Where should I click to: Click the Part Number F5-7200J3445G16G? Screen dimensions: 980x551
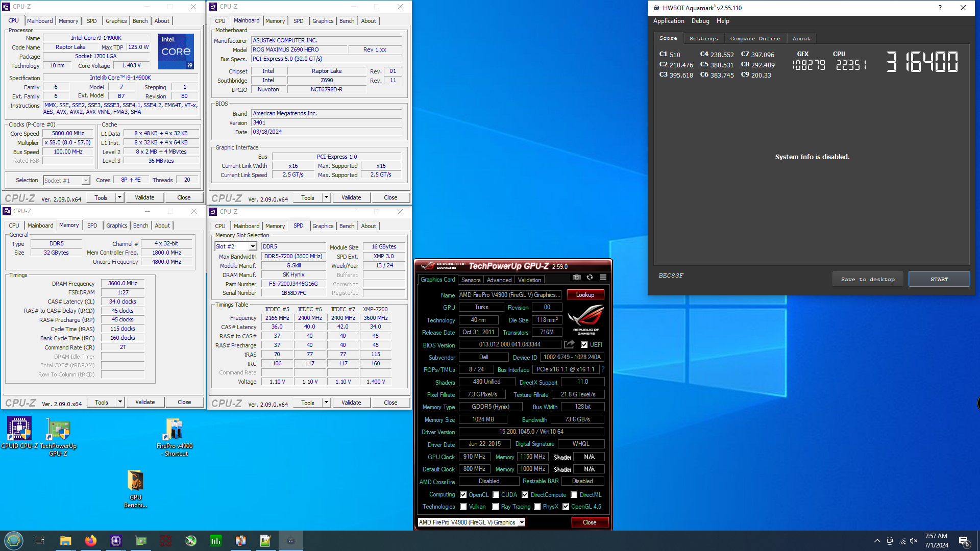pyautogui.click(x=293, y=284)
